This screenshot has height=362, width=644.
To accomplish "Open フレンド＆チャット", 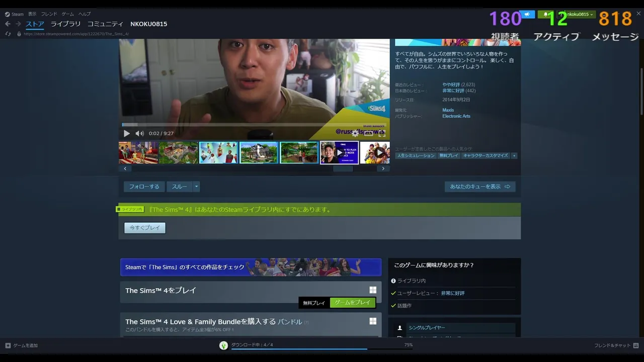I will tap(616, 345).
